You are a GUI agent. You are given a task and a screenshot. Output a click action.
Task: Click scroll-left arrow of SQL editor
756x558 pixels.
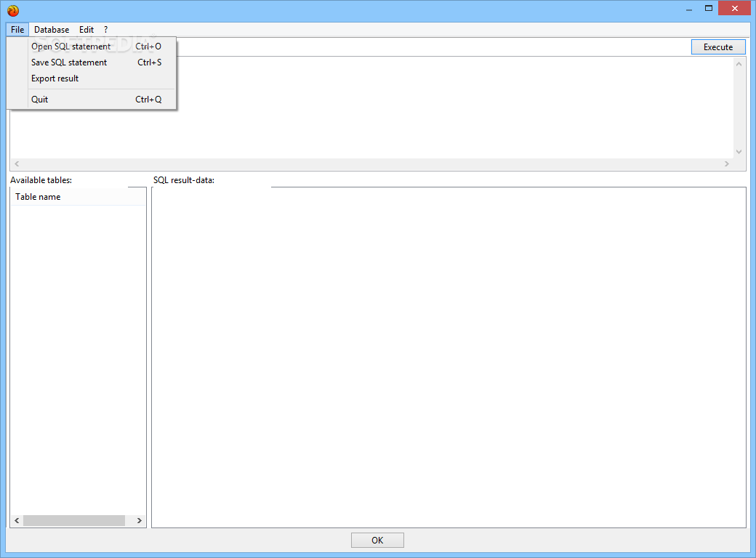pyautogui.click(x=17, y=163)
